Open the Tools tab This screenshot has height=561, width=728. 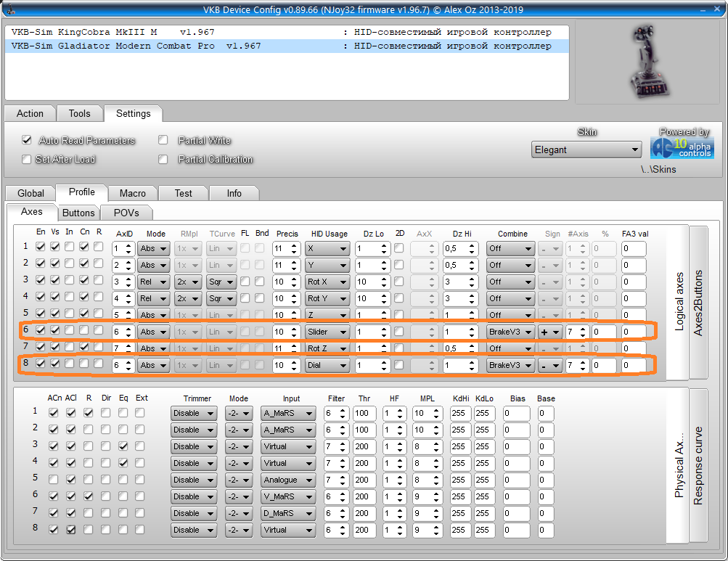pyautogui.click(x=79, y=114)
